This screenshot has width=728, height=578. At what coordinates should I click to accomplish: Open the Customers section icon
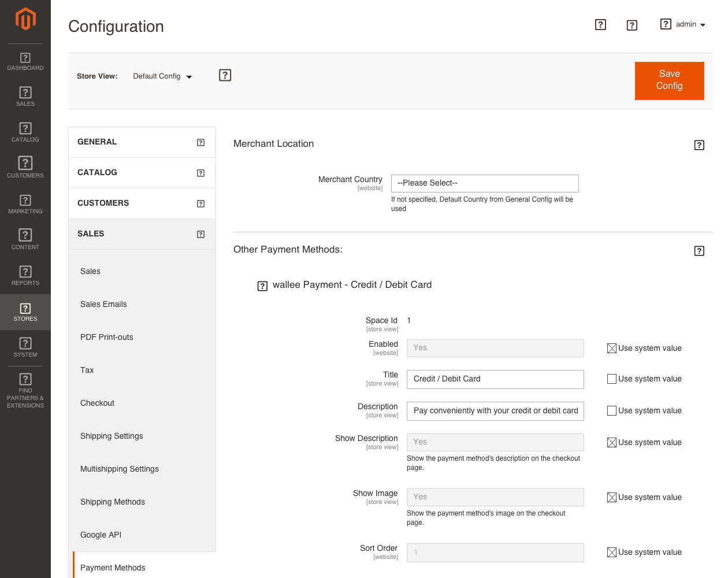tap(25, 166)
